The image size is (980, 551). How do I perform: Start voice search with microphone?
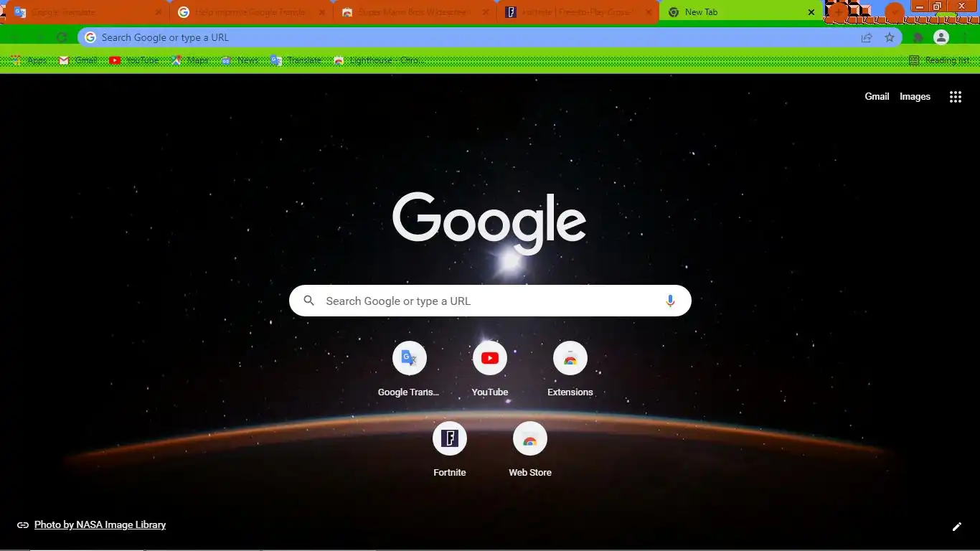pyautogui.click(x=670, y=301)
